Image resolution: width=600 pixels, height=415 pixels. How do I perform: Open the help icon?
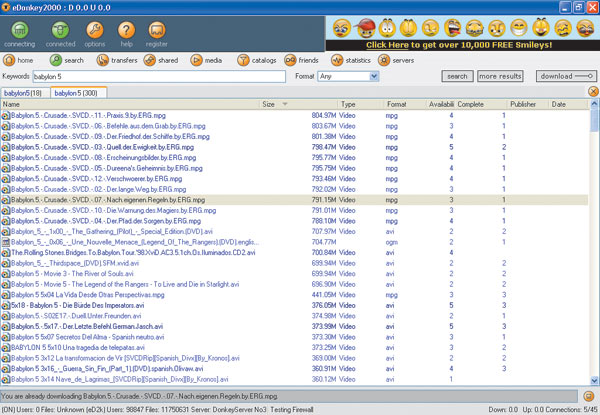126,30
